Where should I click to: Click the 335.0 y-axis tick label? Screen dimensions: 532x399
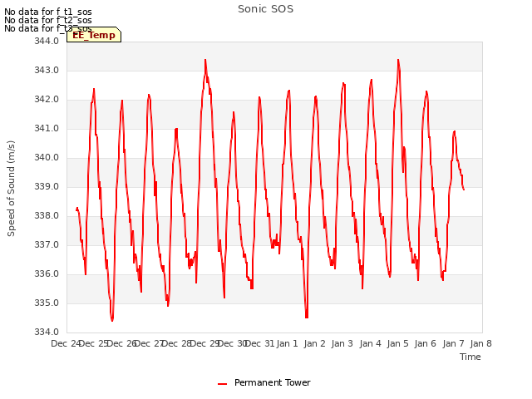pyautogui.click(x=47, y=303)
